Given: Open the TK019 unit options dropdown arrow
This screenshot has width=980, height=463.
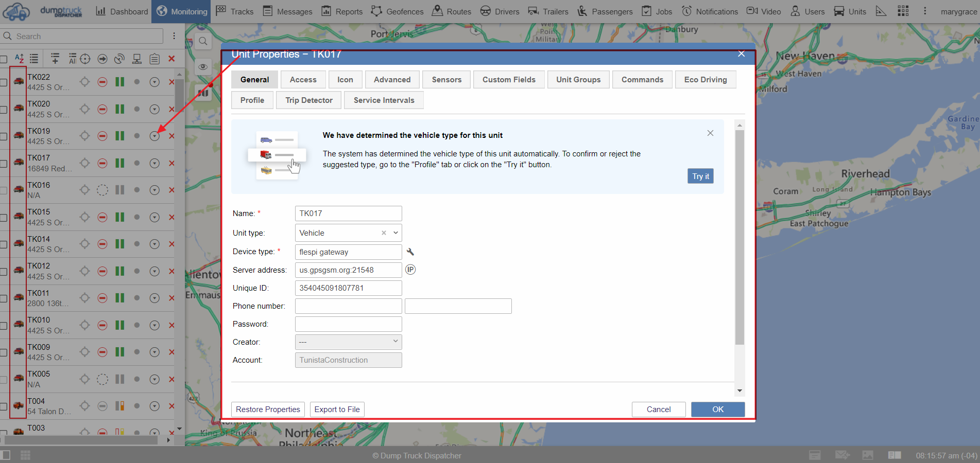Looking at the screenshot, I should (x=154, y=136).
